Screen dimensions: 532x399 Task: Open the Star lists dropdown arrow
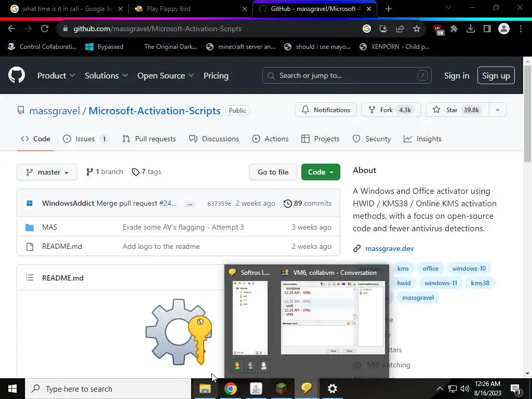(497, 110)
